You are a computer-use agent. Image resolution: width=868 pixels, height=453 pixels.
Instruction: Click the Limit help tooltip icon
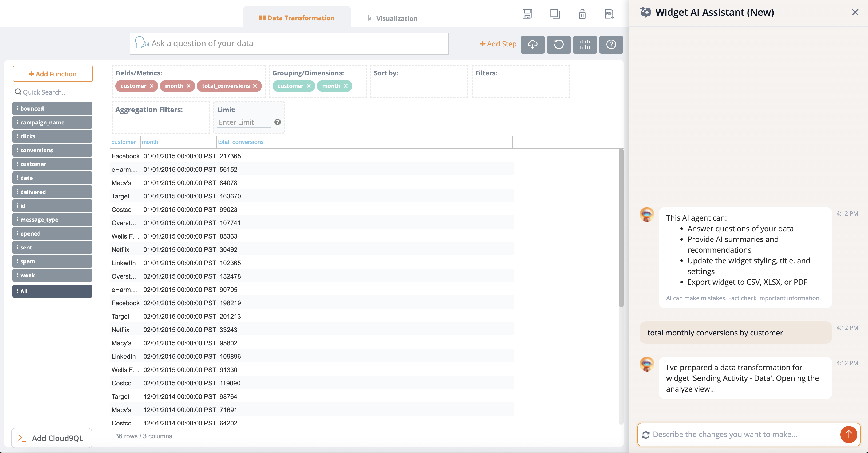coord(277,122)
